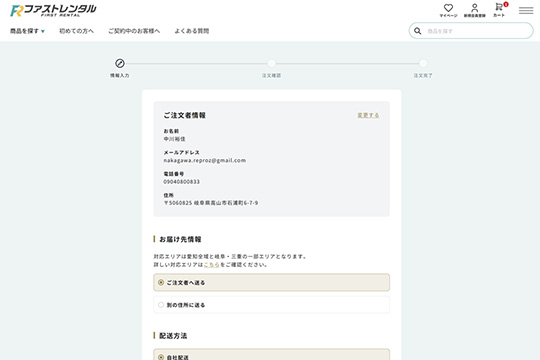Focus the product search field
Viewport: 540px width, 360px height.
point(471,31)
